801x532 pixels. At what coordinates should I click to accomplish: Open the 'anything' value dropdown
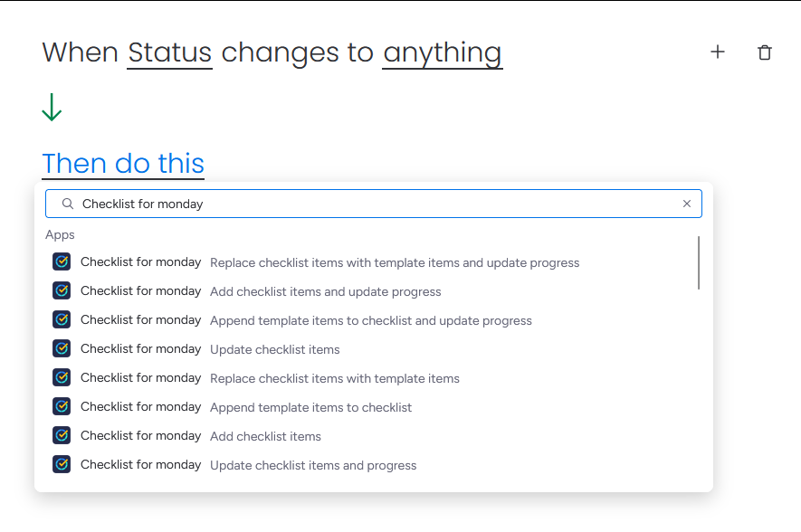coord(442,52)
